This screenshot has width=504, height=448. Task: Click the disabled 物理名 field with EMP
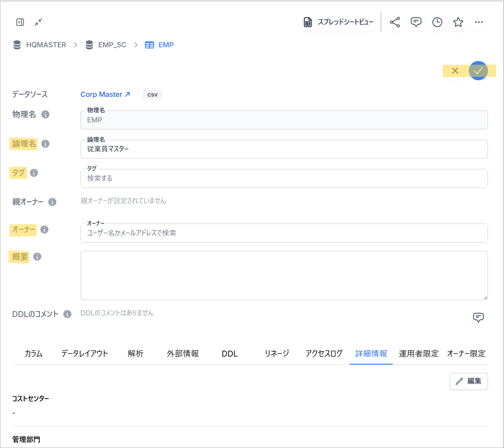(x=284, y=120)
